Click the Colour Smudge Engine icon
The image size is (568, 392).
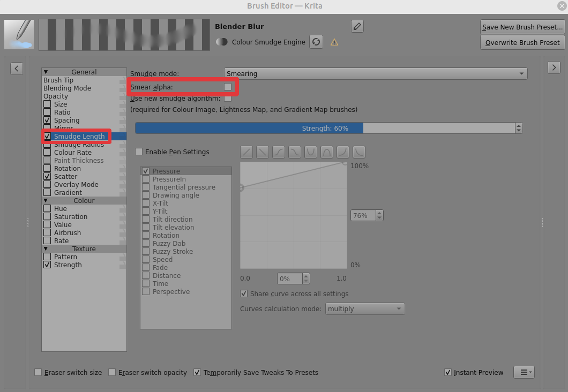[222, 42]
